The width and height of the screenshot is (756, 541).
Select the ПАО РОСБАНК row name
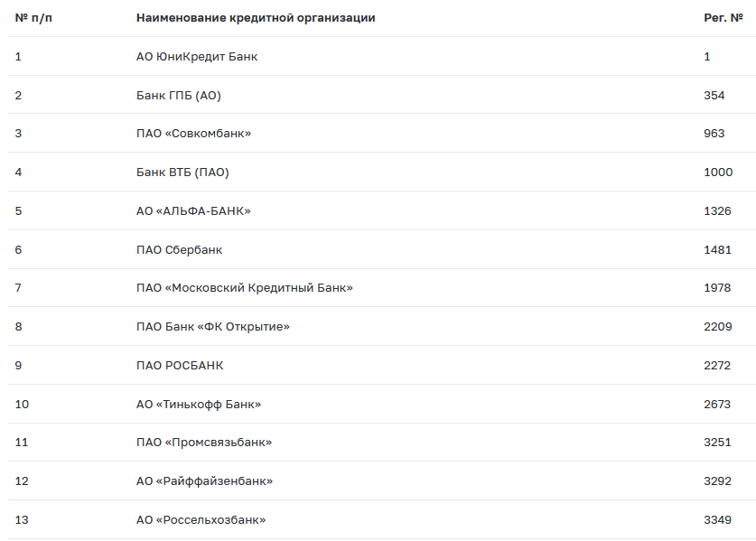[x=180, y=366]
